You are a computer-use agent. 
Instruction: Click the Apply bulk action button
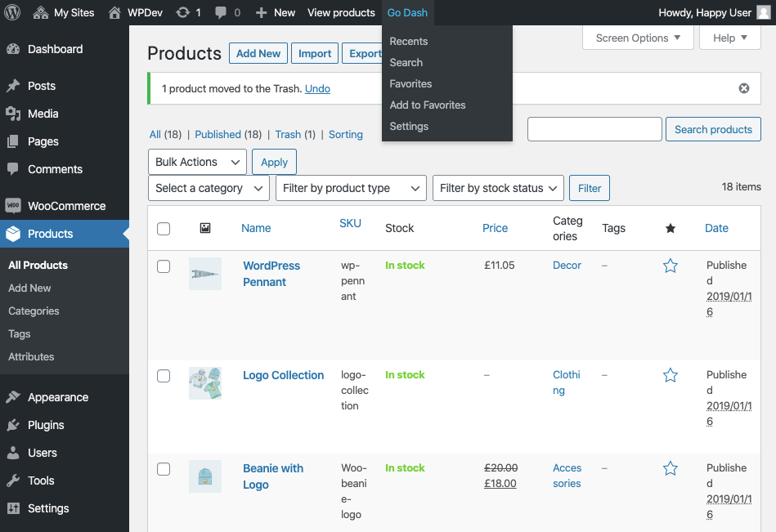[274, 162]
